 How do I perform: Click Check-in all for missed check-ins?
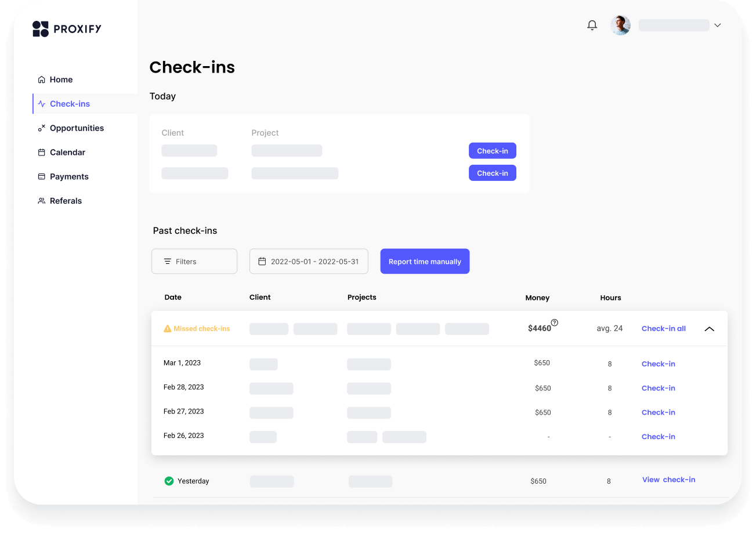pyautogui.click(x=663, y=328)
